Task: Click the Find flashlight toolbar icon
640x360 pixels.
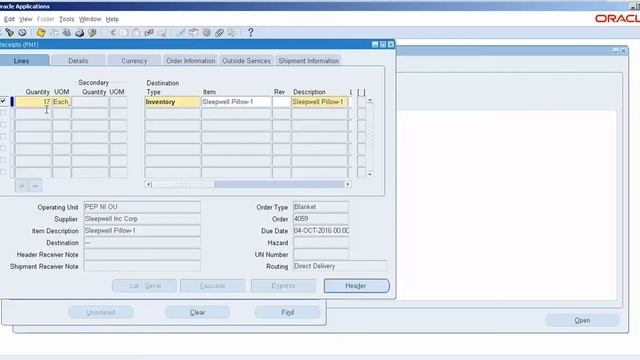Action: pyautogui.click(x=9, y=33)
